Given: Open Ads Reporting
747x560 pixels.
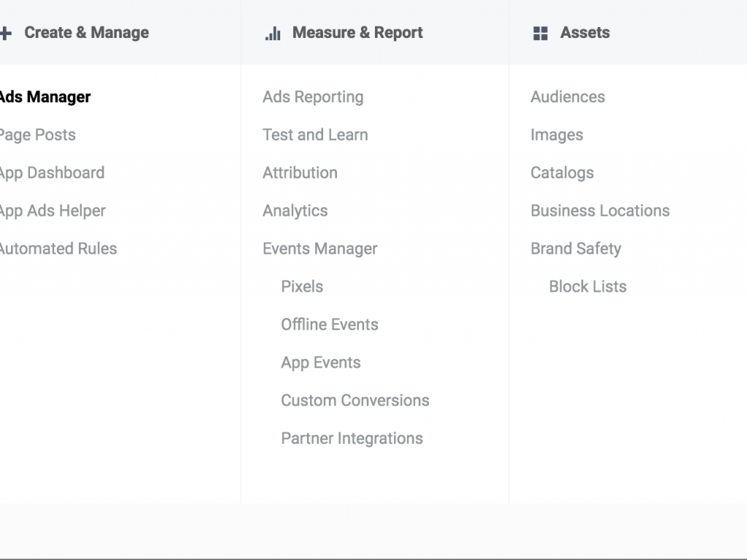Looking at the screenshot, I should [x=313, y=97].
